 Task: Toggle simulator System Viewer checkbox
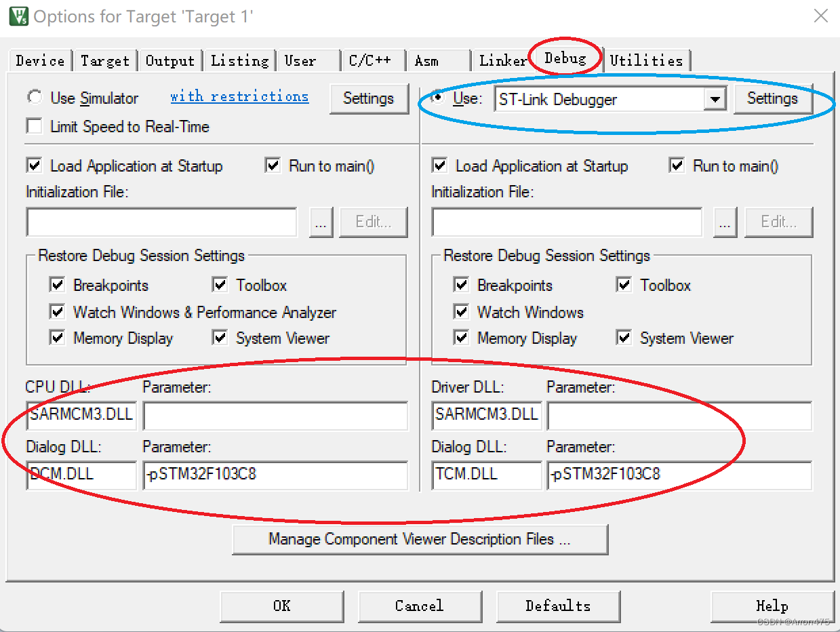click(220, 338)
